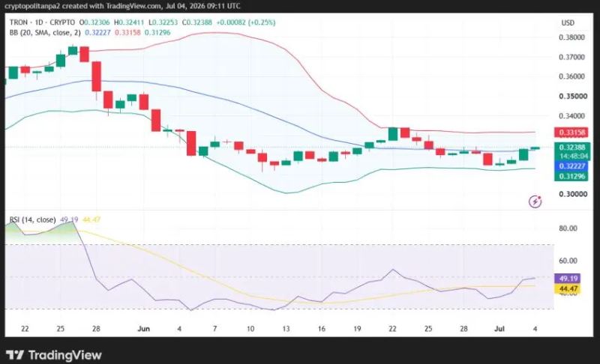Click the 7 date label on time axis
Image resolution: width=600 pixels, height=364 pixels.
[x=214, y=329]
